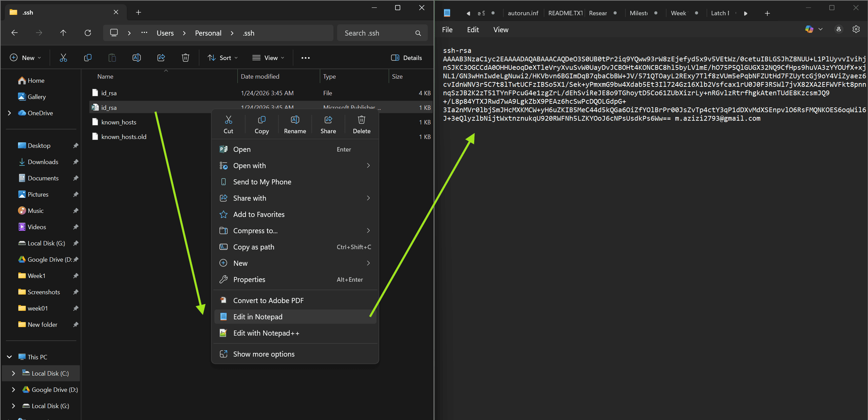The width and height of the screenshot is (868, 420).
Task: Open the View dropdown
Action: coord(268,57)
